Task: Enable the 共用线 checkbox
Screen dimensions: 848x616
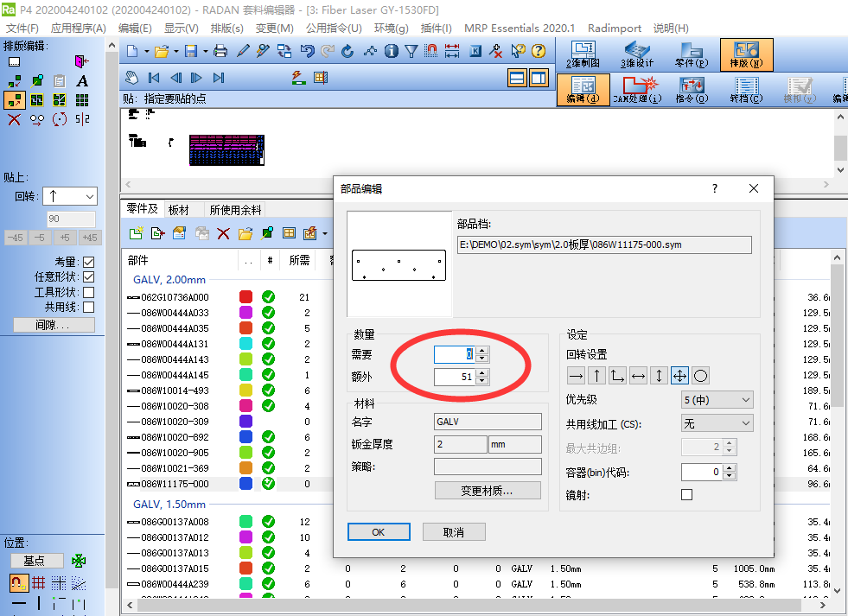Action: 89,308
